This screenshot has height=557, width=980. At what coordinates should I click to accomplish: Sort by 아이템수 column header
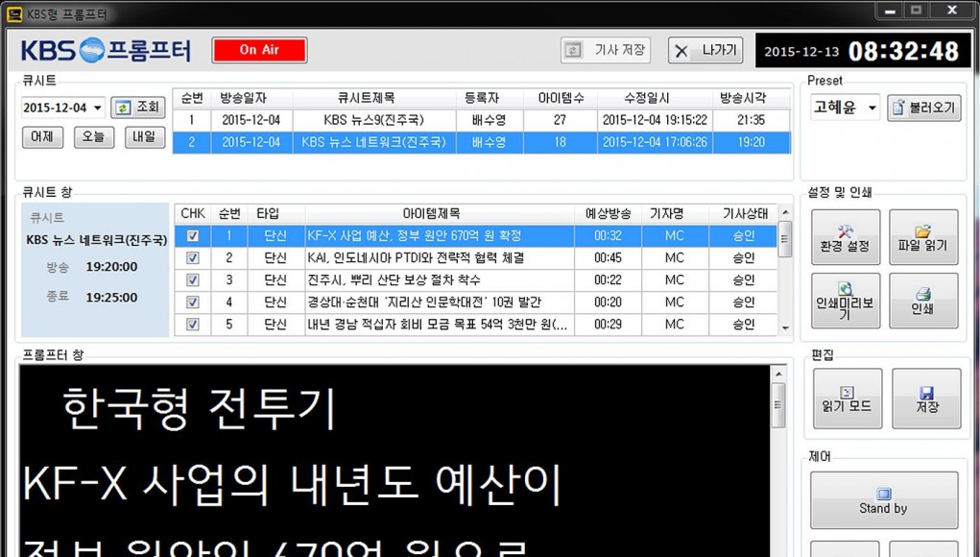coord(561,98)
